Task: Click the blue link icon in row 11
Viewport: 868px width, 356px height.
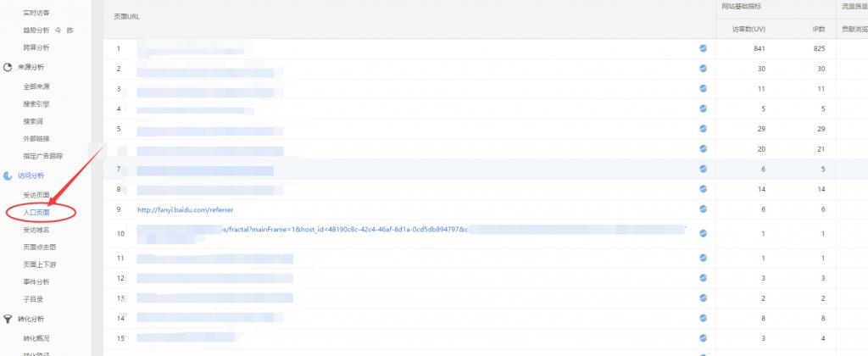Action: click(703, 258)
